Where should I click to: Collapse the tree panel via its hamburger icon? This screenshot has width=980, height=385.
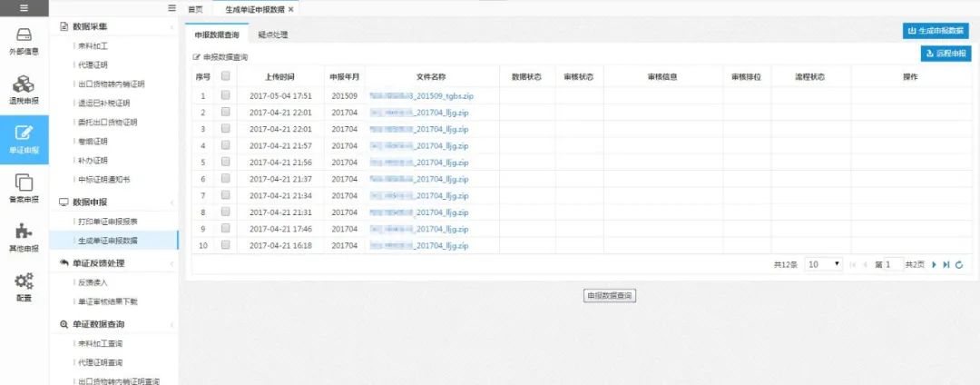pos(171,9)
